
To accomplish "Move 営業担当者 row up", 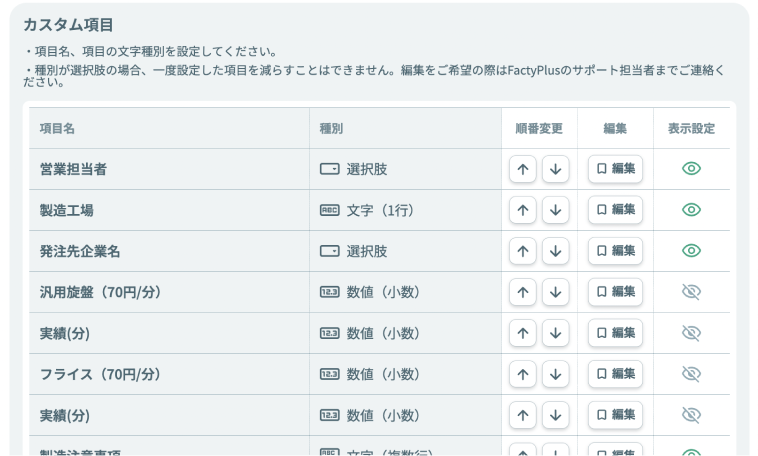I will (523, 169).
